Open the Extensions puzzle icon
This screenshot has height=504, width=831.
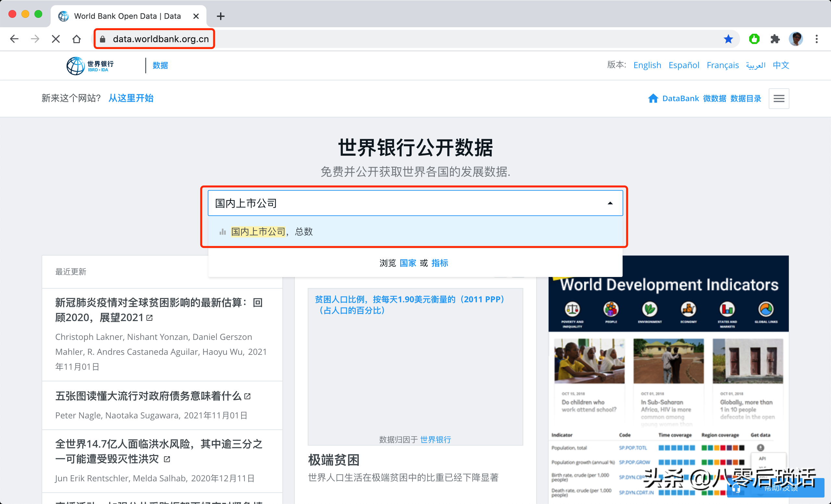[x=775, y=39]
